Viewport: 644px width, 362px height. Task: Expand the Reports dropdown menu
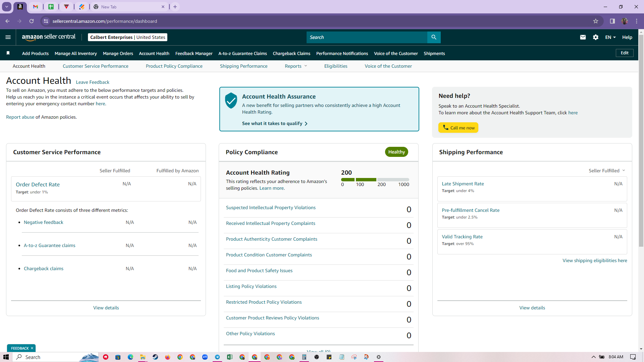(x=296, y=66)
